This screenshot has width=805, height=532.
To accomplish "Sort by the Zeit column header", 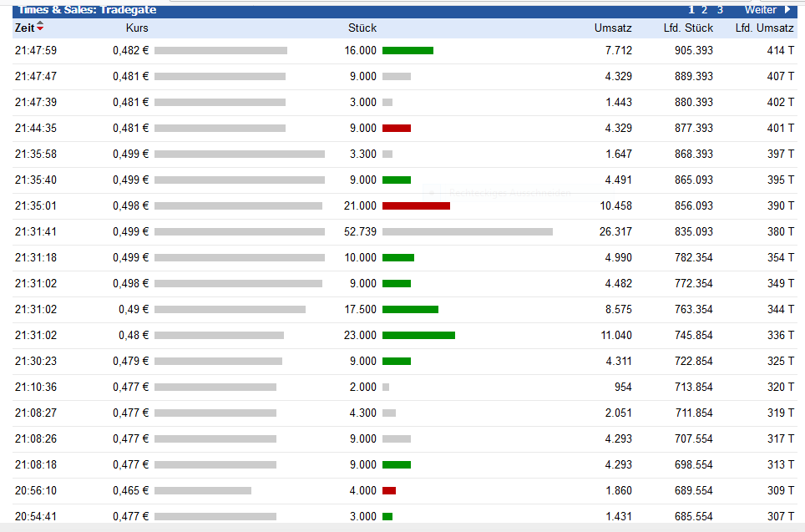I will coord(25,28).
